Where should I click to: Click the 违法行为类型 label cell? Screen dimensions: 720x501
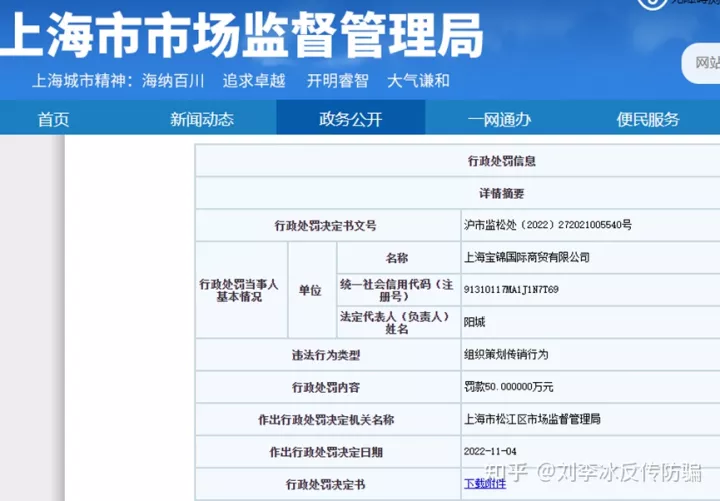coord(326,355)
